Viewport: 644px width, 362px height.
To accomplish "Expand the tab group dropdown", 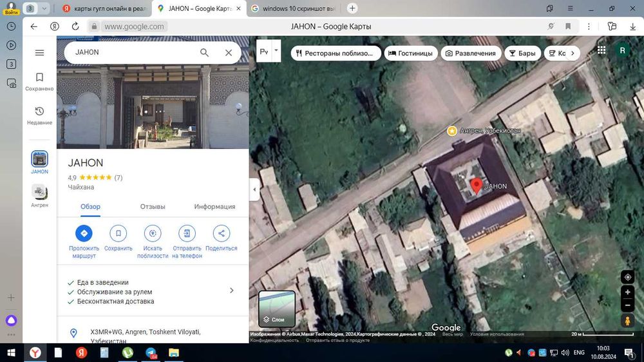I will [44, 8].
